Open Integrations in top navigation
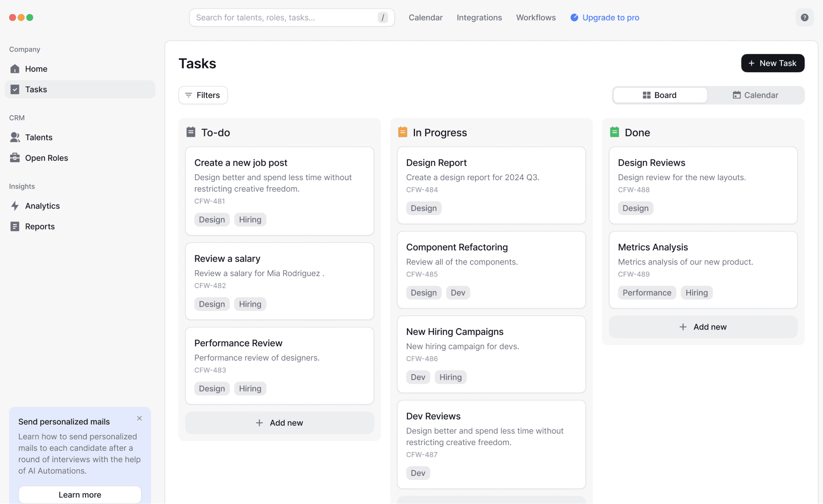The width and height of the screenshot is (823, 504). coord(479,17)
